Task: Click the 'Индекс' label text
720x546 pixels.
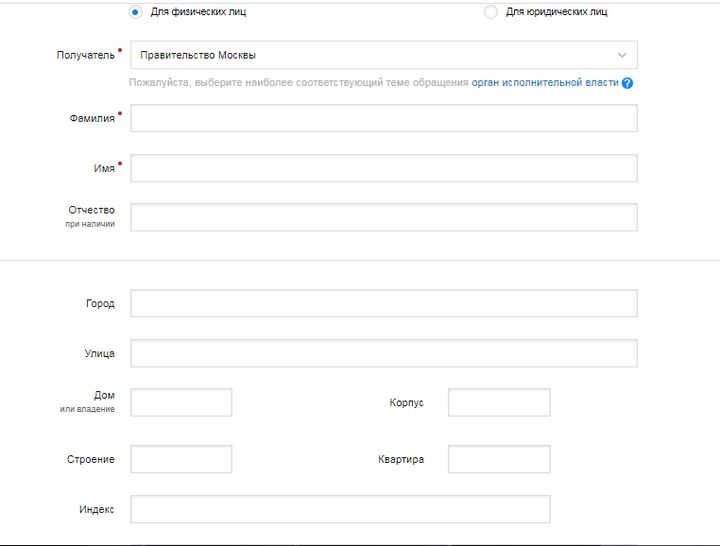Action: click(96, 509)
